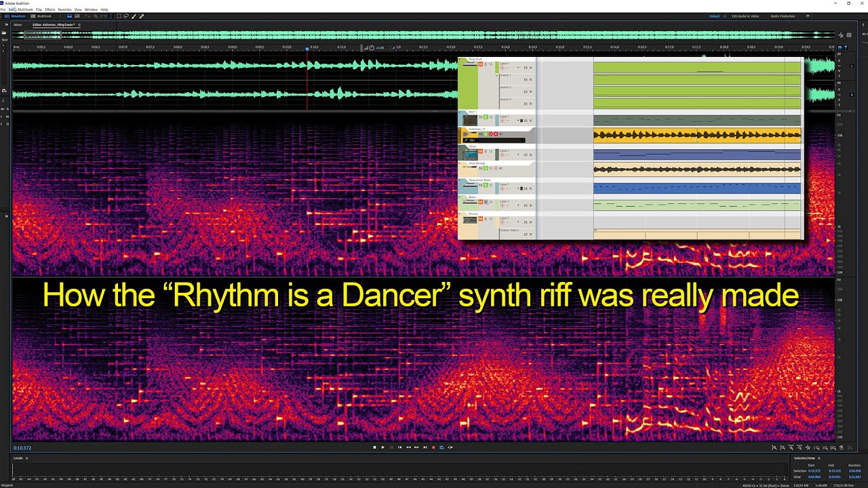The width and height of the screenshot is (868, 488).
Task: Select the Edit Audio to Video workspace
Action: pyautogui.click(x=745, y=16)
